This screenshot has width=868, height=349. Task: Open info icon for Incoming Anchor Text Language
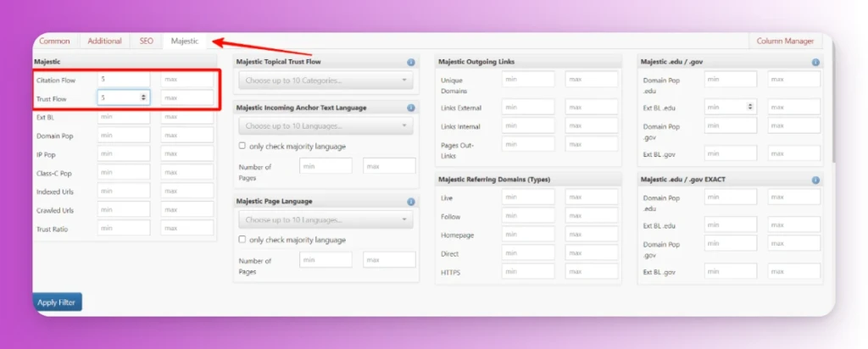click(411, 108)
